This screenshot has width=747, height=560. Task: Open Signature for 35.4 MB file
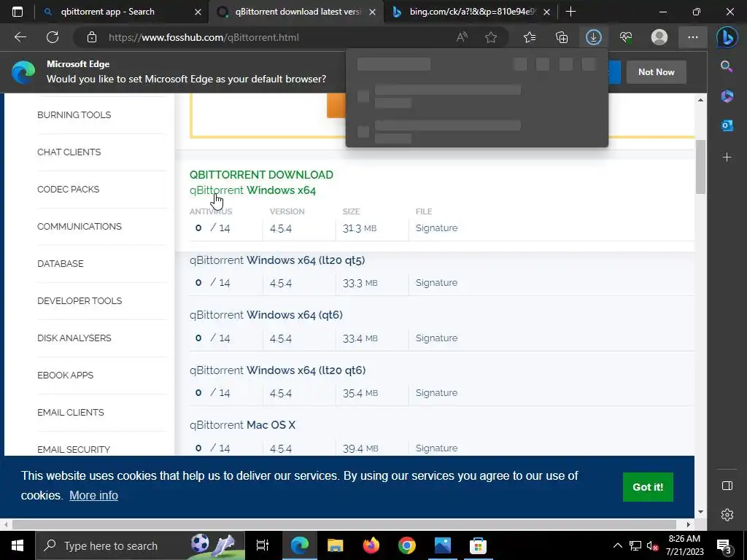[436, 393]
